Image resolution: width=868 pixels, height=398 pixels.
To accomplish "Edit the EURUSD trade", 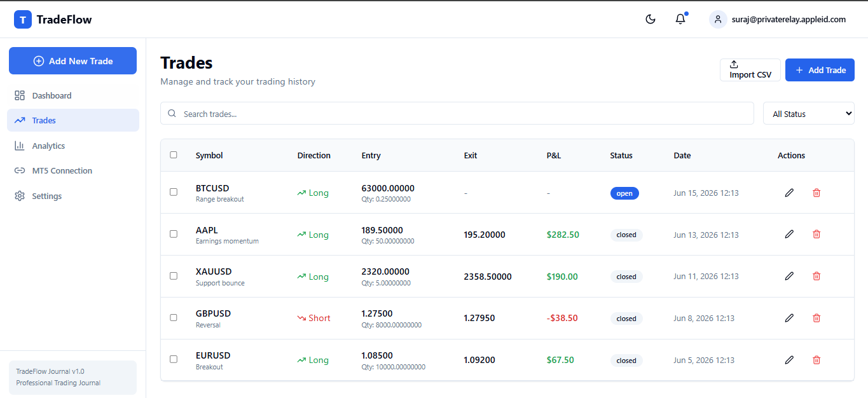I will 789,360.
